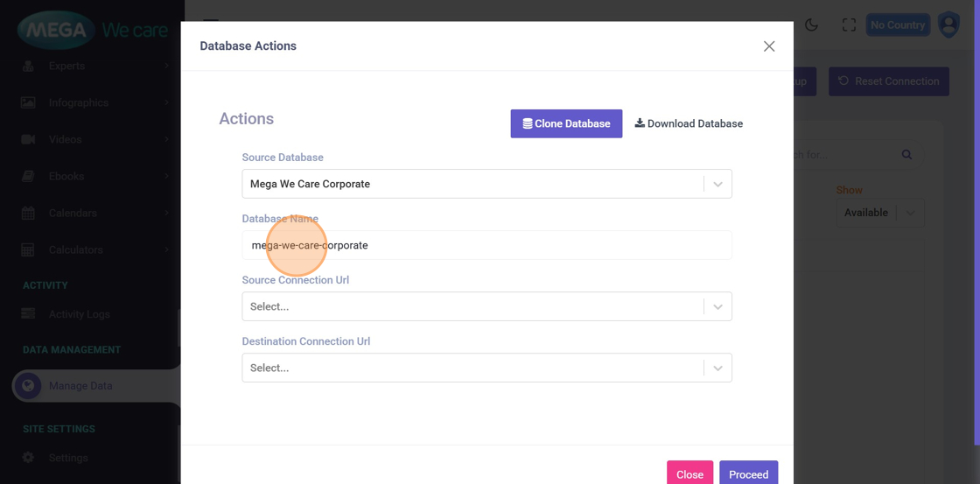Screen dimensions: 980x484
Task: Click the Infographics sidebar icon
Action: 28,102
